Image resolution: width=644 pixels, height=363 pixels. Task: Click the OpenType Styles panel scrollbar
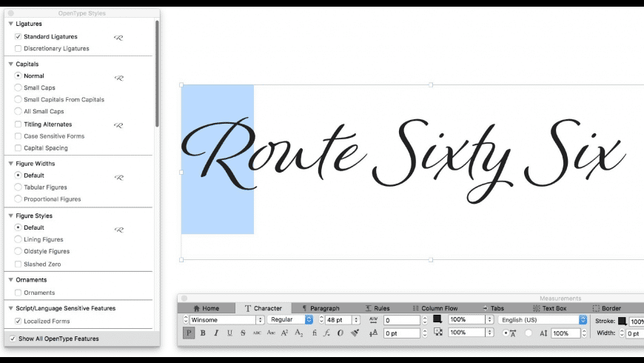tap(157, 73)
